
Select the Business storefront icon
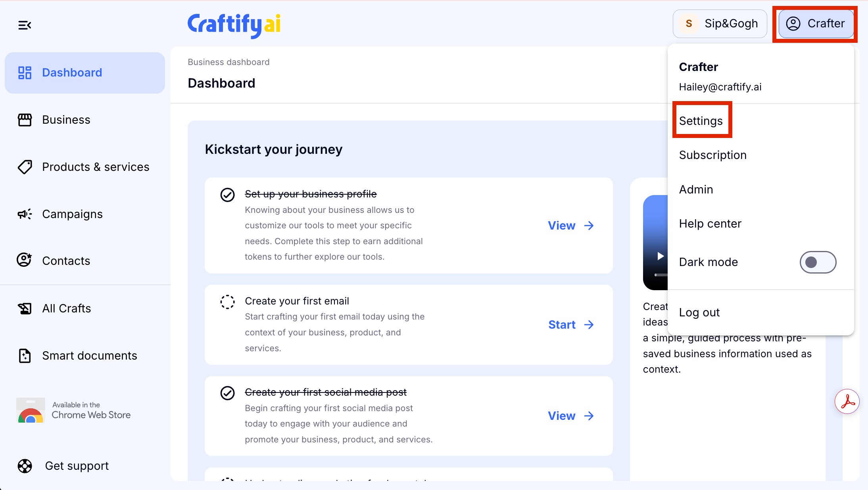pyautogui.click(x=25, y=120)
